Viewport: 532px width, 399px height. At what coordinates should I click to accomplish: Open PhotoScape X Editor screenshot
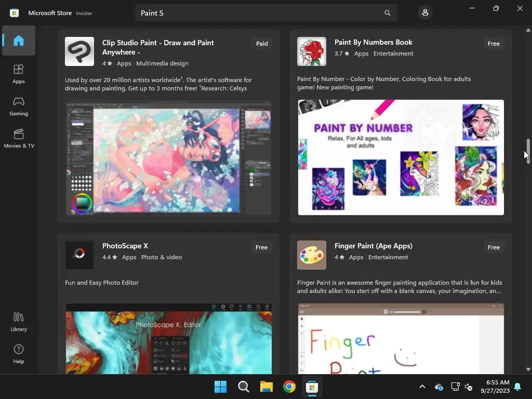169,339
